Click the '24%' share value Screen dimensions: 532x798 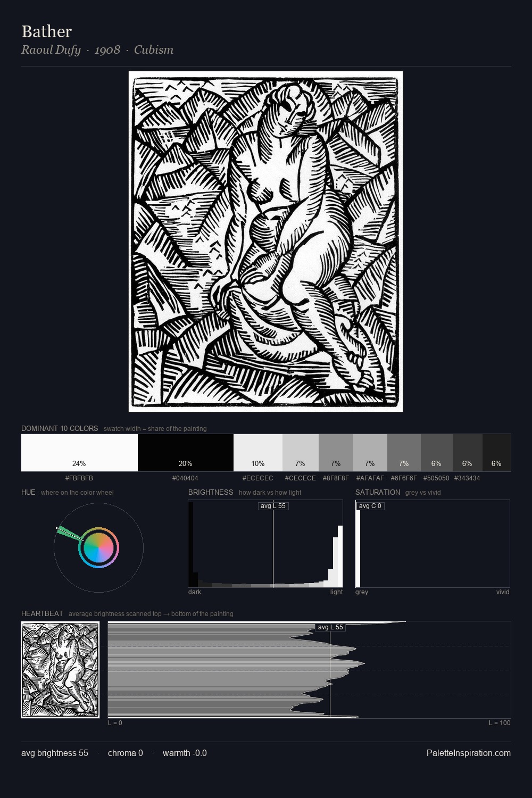pos(79,463)
